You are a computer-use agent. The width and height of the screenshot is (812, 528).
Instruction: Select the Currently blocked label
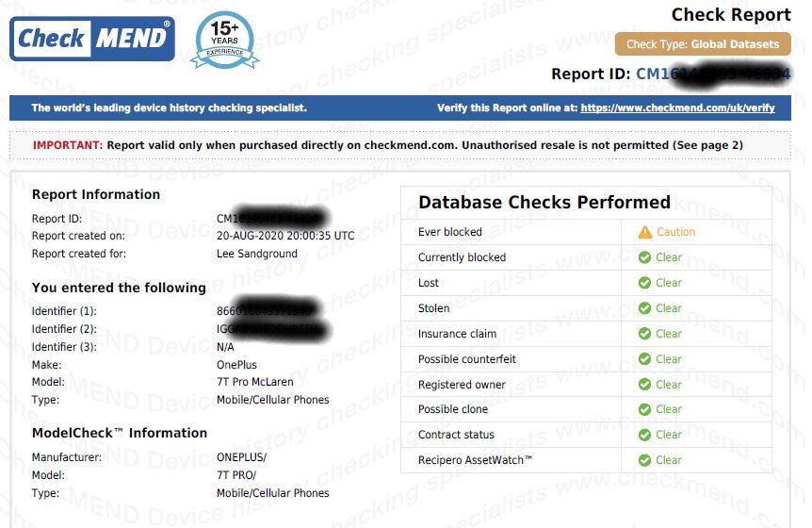pos(462,257)
